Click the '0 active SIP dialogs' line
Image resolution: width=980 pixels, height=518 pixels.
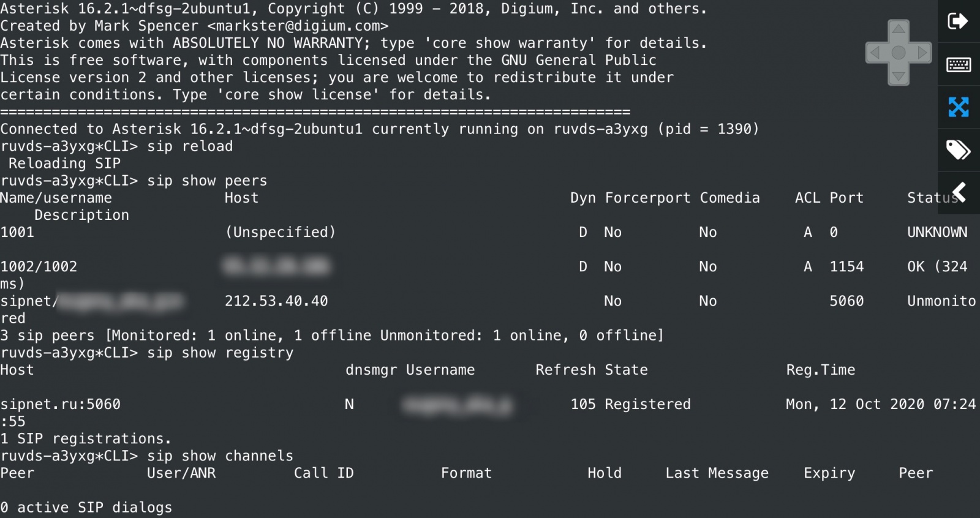pyautogui.click(x=86, y=507)
